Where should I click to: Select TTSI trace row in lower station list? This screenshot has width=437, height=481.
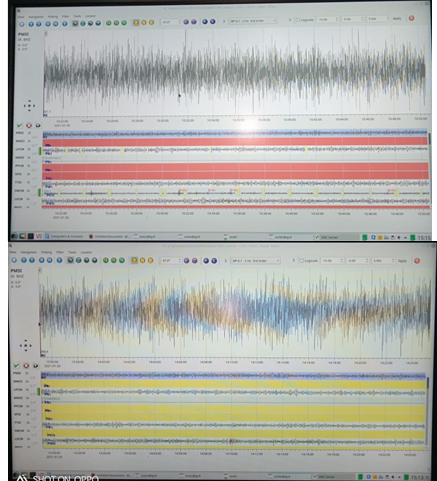coord(233,425)
